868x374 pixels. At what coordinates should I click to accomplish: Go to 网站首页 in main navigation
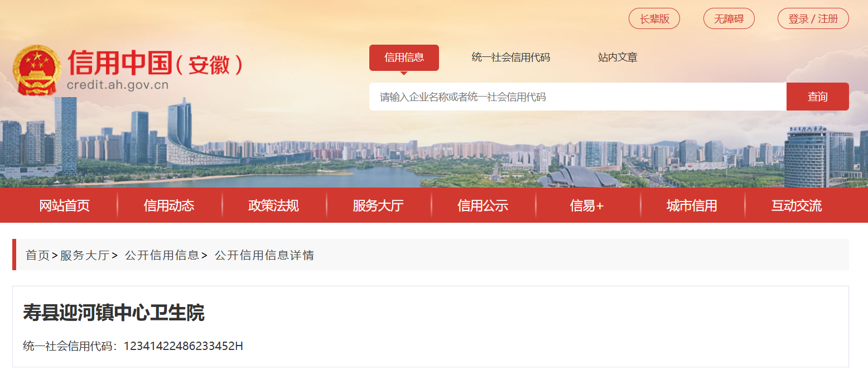tap(65, 205)
